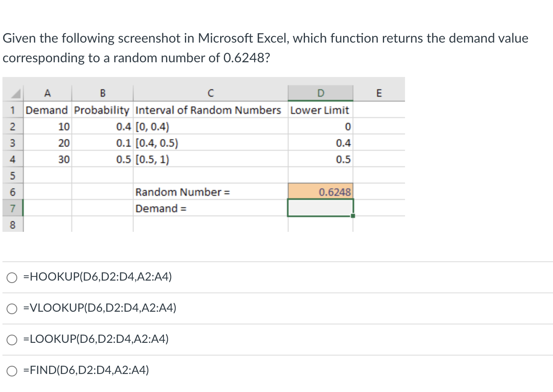Click column header D in the spreadsheet

pyautogui.click(x=321, y=93)
